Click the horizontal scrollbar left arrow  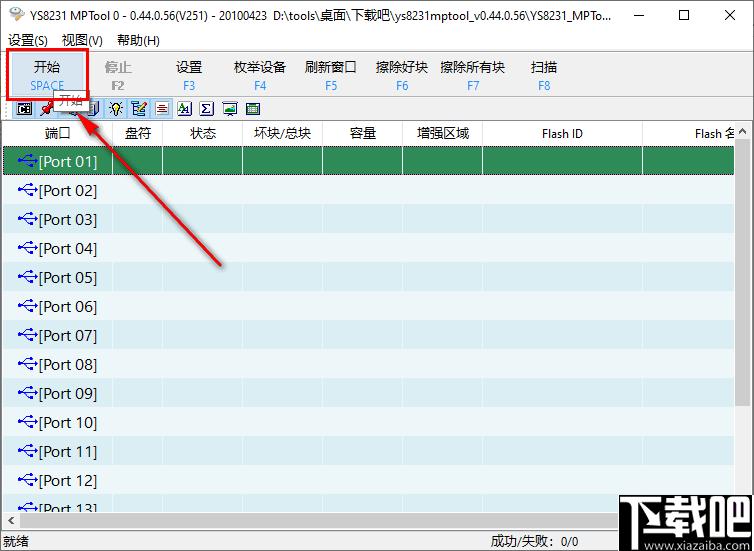pos(11,520)
